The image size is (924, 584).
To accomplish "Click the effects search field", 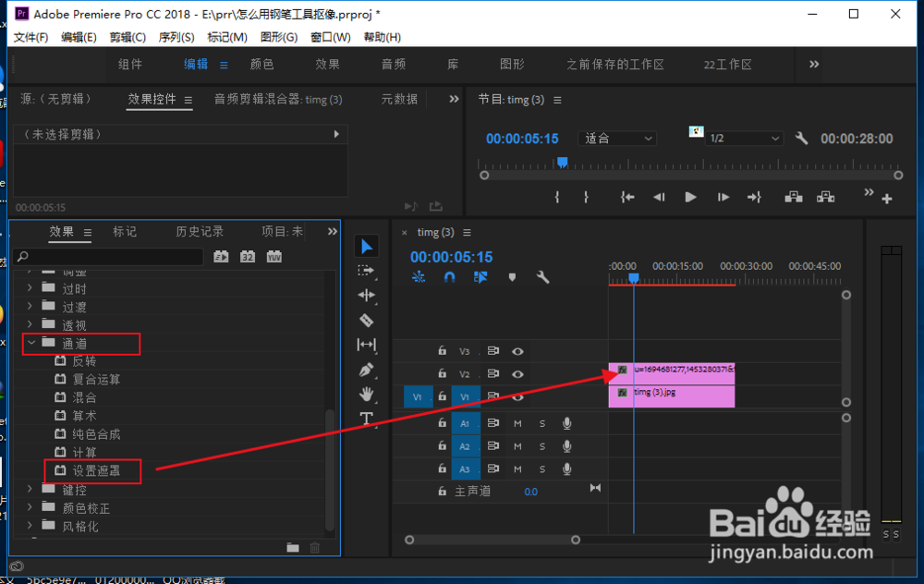I will (108, 256).
